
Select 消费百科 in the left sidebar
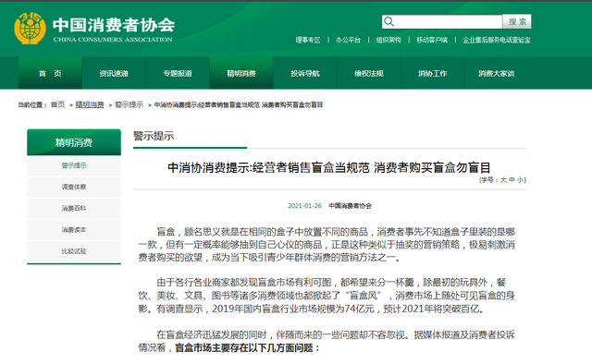tap(74, 208)
